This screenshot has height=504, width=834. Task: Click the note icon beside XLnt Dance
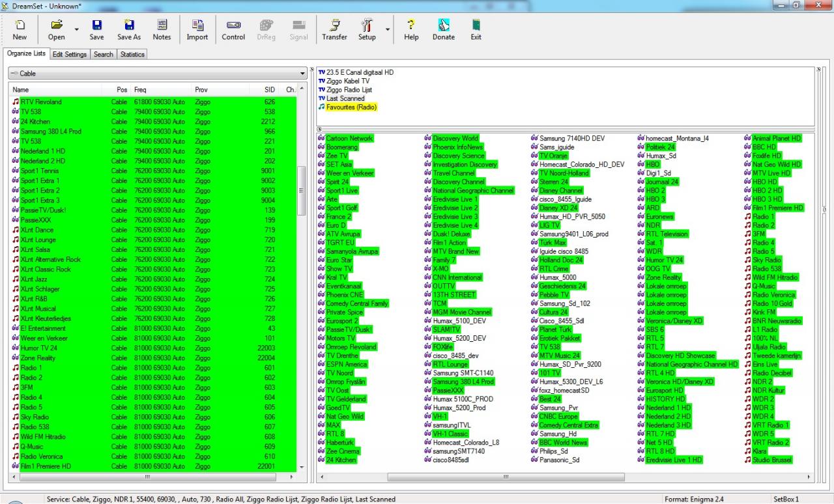click(x=16, y=230)
